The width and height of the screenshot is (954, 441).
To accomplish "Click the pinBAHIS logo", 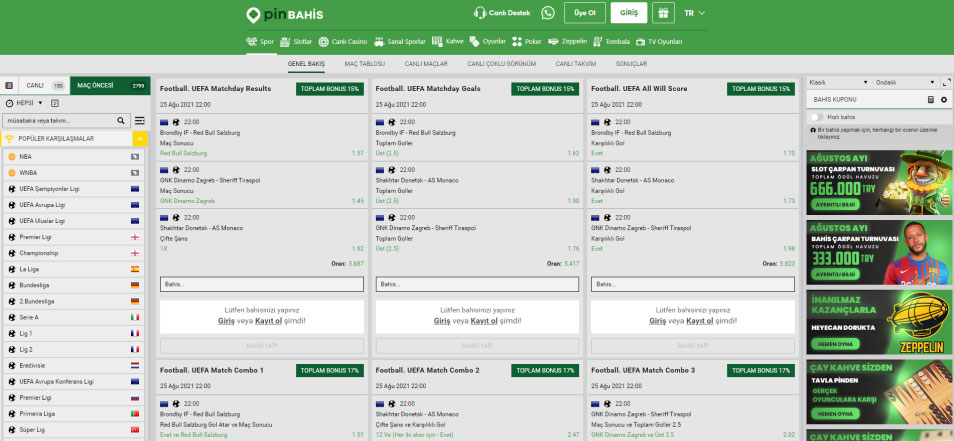I will coord(285,15).
